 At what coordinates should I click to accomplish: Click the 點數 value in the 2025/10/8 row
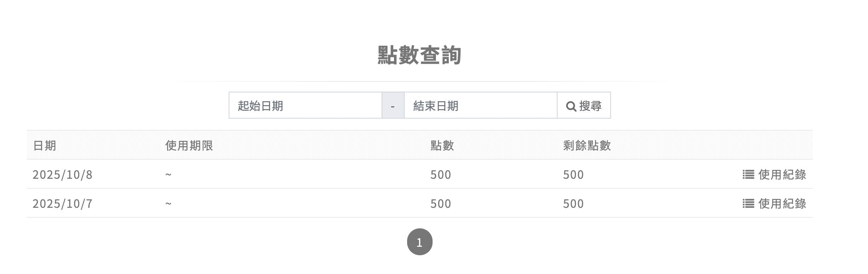(441, 175)
